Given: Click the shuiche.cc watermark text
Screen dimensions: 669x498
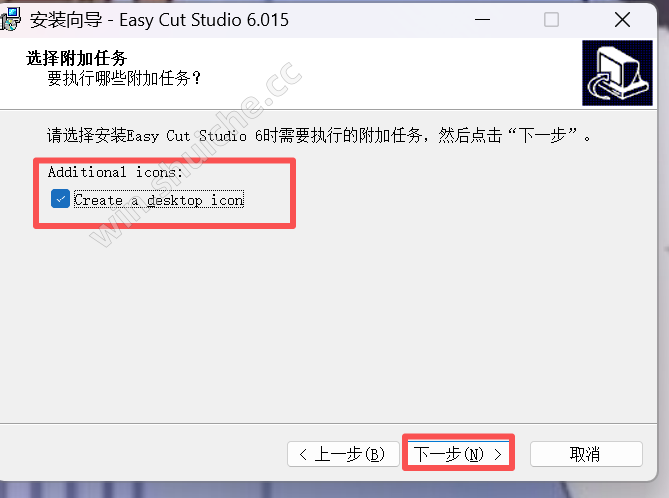Looking at the screenshot, I should pyautogui.click(x=195, y=154).
